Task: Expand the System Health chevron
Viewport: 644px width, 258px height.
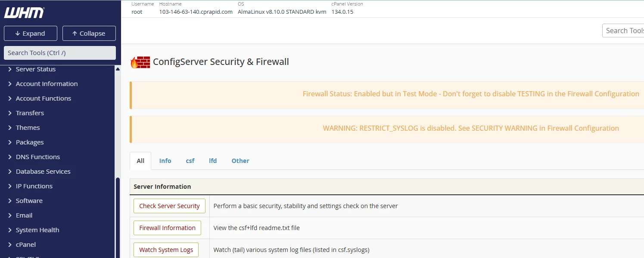Action: [x=10, y=230]
